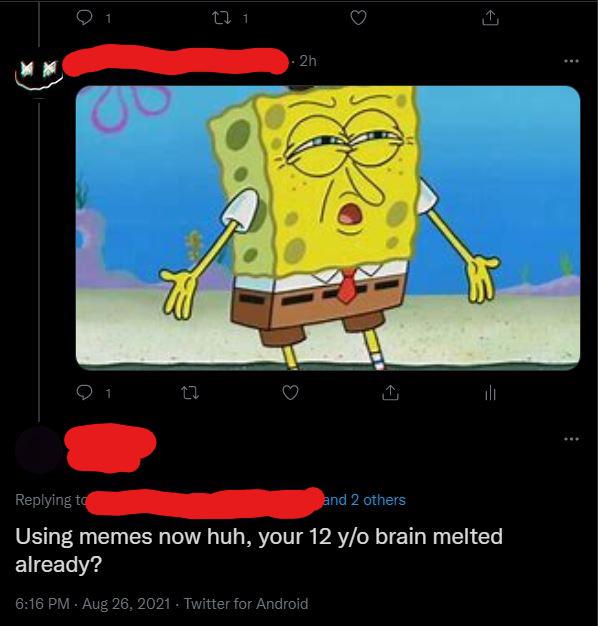Click the reply icon on the top tweet

click(x=84, y=18)
